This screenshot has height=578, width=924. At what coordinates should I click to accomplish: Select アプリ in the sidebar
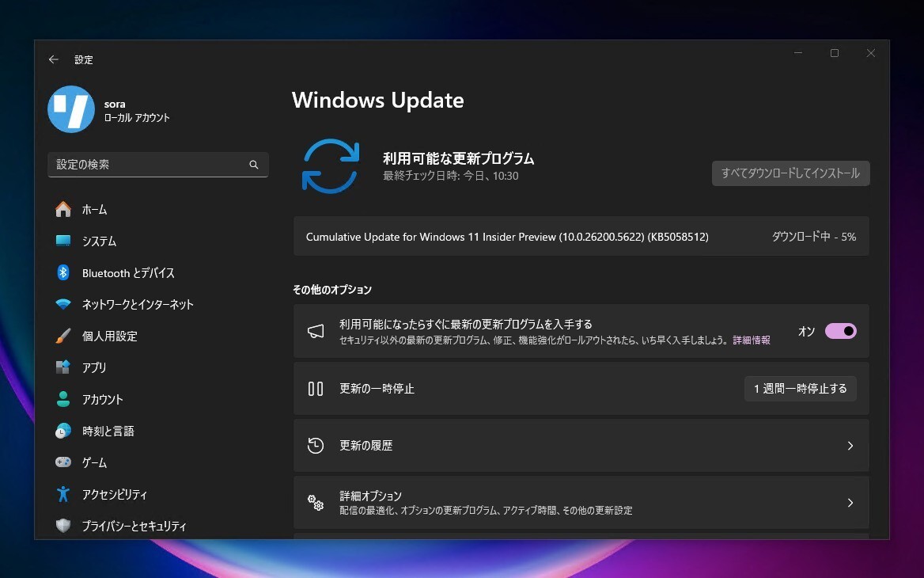(94, 367)
